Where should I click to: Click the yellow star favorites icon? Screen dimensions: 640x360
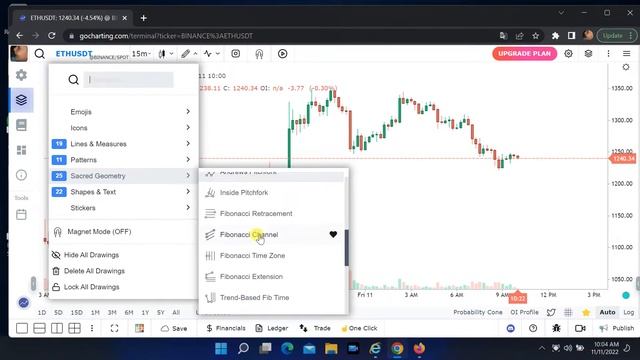click(x=586, y=312)
